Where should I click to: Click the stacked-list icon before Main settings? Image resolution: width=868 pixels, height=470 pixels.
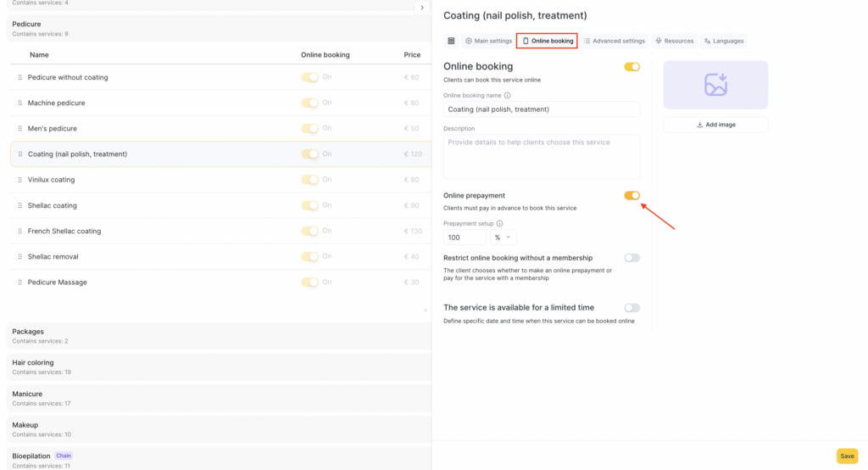tap(451, 41)
